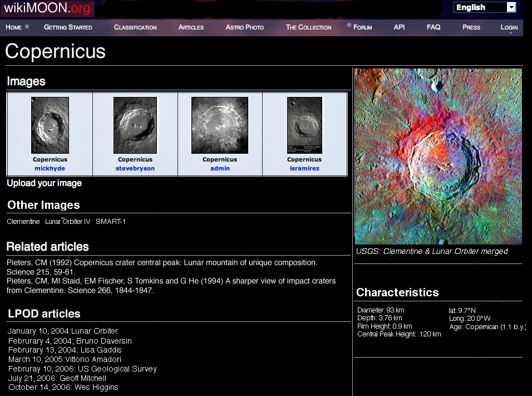
Task: Click the mickhyde username link
Action: [x=50, y=168]
